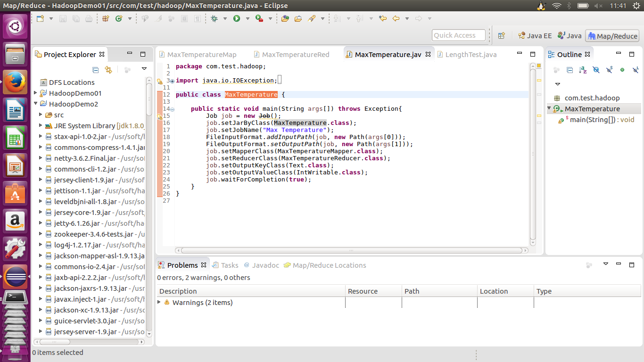Switch to the Java EE perspective
The image size is (644, 362).
[x=535, y=35]
